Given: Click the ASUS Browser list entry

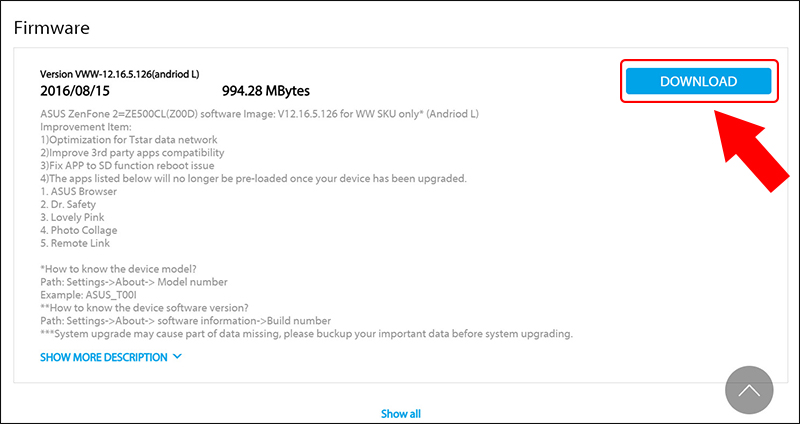Looking at the screenshot, I should [x=78, y=192].
